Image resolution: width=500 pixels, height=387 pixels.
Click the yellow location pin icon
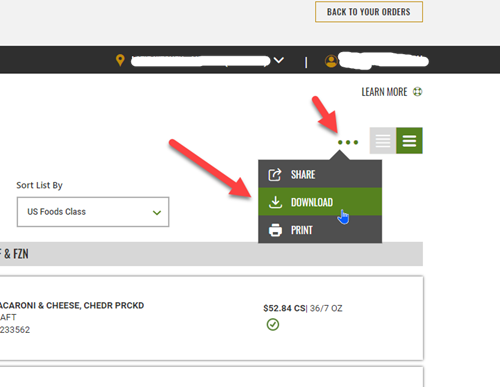tap(120, 60)
